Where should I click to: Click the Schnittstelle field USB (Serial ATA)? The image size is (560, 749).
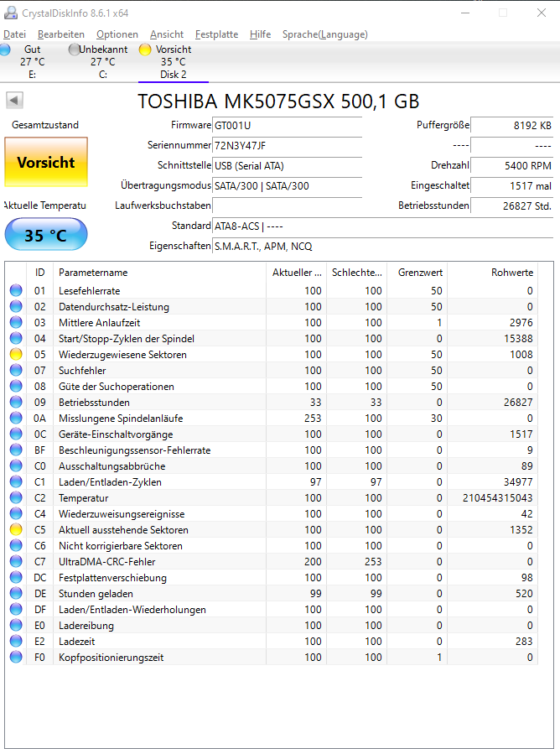[287, 166]
